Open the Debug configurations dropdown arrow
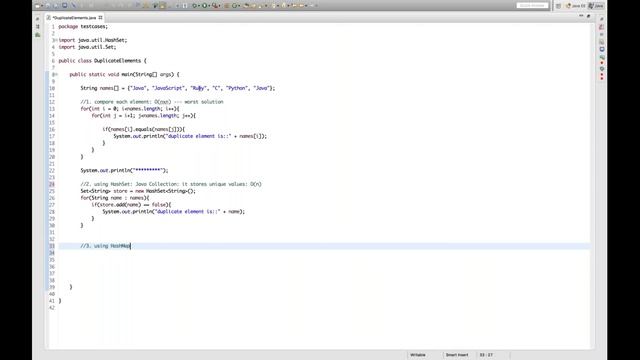640x360 pixels. click(199, 6)
